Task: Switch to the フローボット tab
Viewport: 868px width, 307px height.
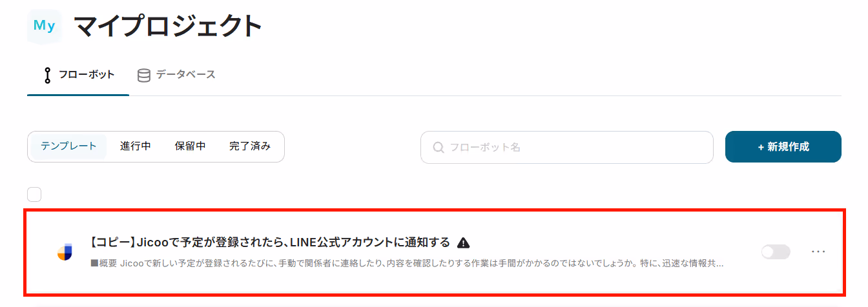Action: point(78,75)
